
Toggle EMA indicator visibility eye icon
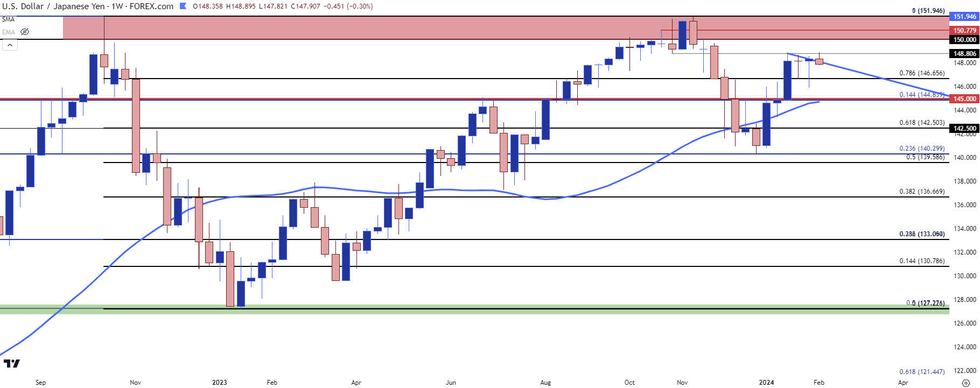pyautogui.click(x=24, y=32)
